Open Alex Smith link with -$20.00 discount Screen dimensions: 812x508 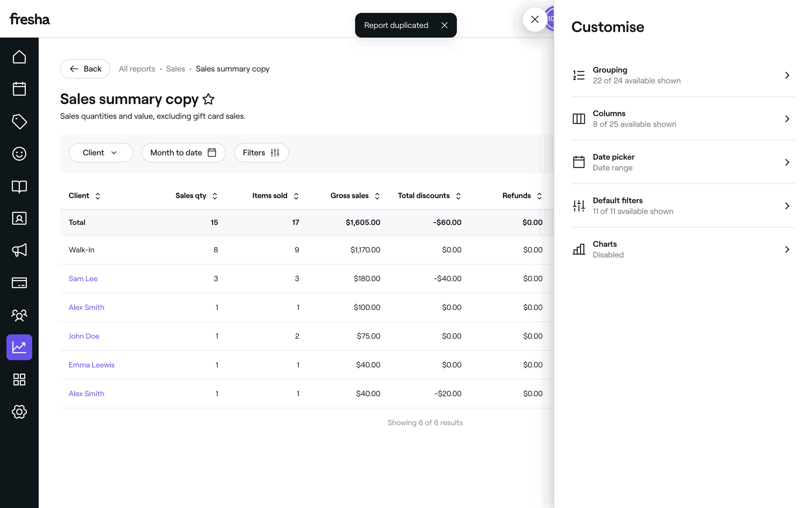tap(86, 394)
